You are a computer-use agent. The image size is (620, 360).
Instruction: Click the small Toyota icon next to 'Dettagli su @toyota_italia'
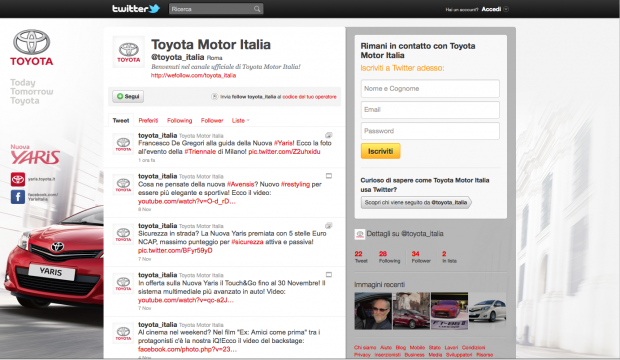click(x=359, y=234)
